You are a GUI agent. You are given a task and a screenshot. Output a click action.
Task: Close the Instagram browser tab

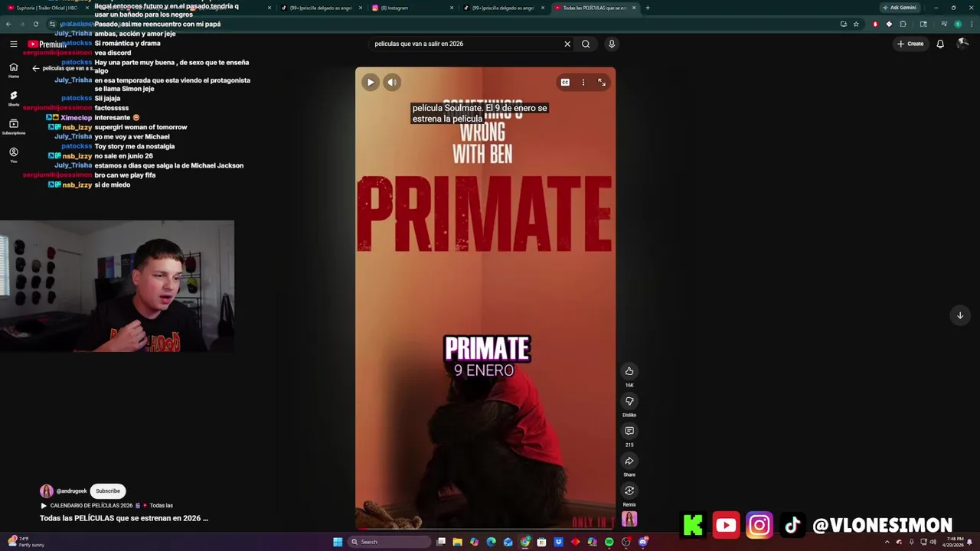(x=452, y=8)
